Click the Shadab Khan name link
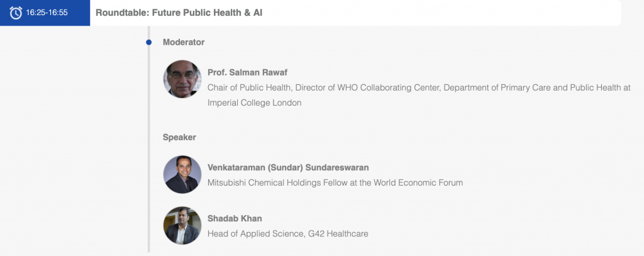Screen dimensions: 644x256 pyautogui.click(x=235, y=219)
